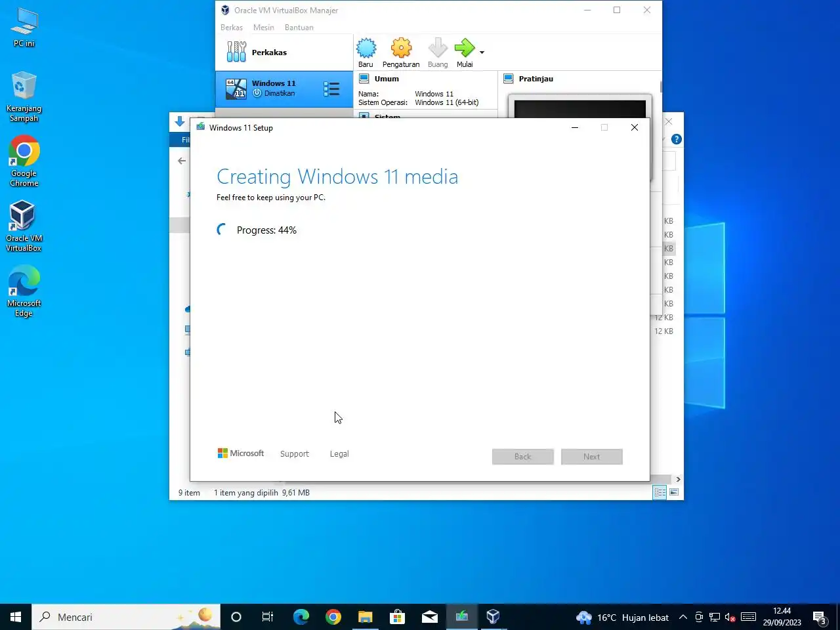Click the muted volume tray icon
This screenshot has width=840, height=630.
(x=730, y=617)
